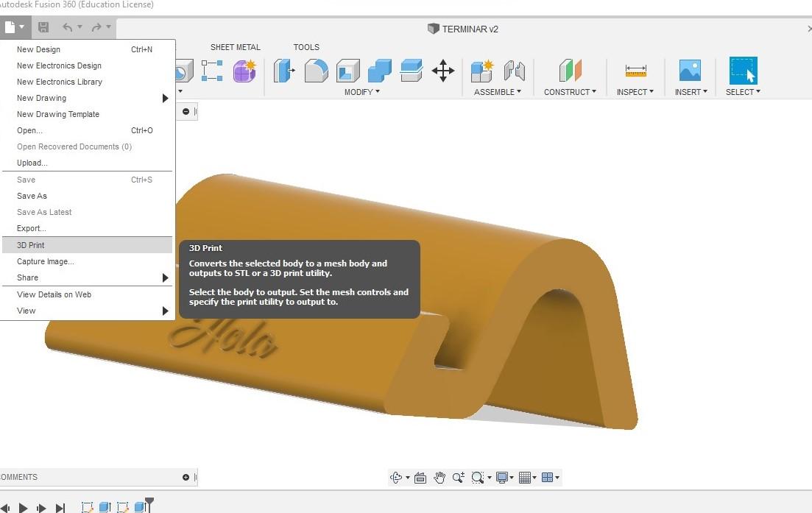Select the Shell tool
The width and height of the screenshot is (812, 513).
pos(348,71)
